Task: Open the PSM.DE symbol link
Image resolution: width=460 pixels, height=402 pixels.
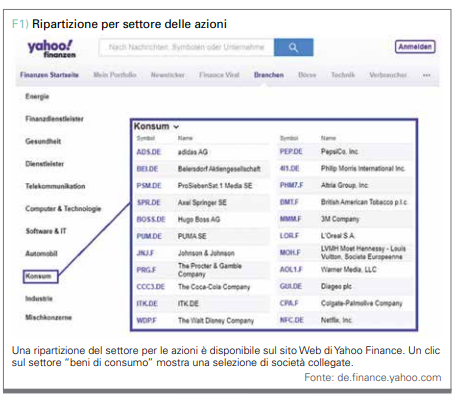Action: click(x=149, y=186)
